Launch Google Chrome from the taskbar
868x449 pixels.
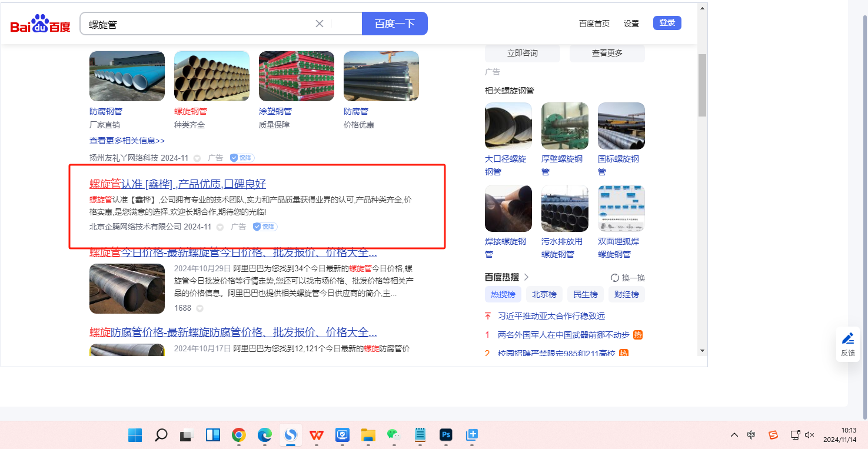(238, 435)
